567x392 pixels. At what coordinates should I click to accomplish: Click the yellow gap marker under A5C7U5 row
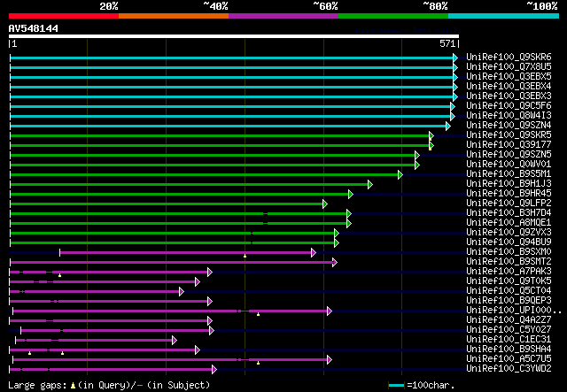coord(258,363)
